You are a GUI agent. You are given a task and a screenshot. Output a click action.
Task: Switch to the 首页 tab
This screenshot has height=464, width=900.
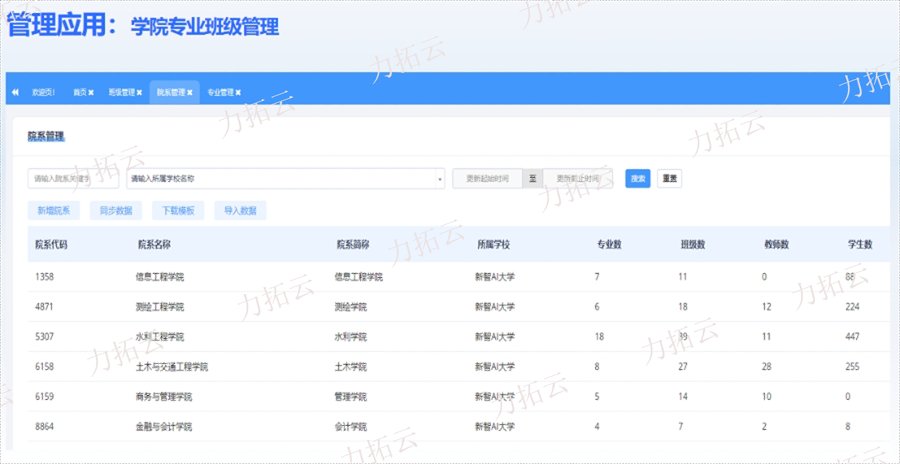click(x=79, y=92)
